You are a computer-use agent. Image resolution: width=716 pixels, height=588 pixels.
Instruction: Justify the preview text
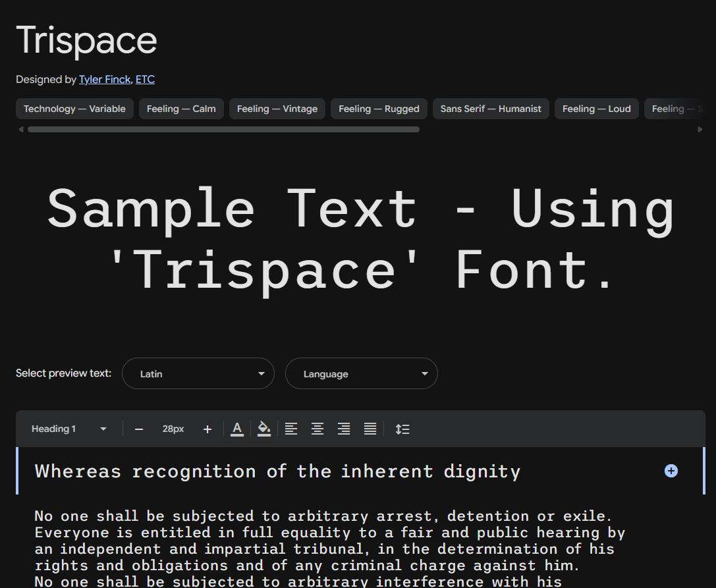[370, 429]
